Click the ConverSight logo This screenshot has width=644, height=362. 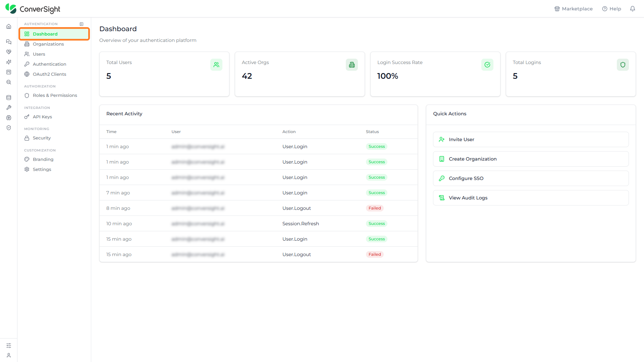(x=33, y=9)
